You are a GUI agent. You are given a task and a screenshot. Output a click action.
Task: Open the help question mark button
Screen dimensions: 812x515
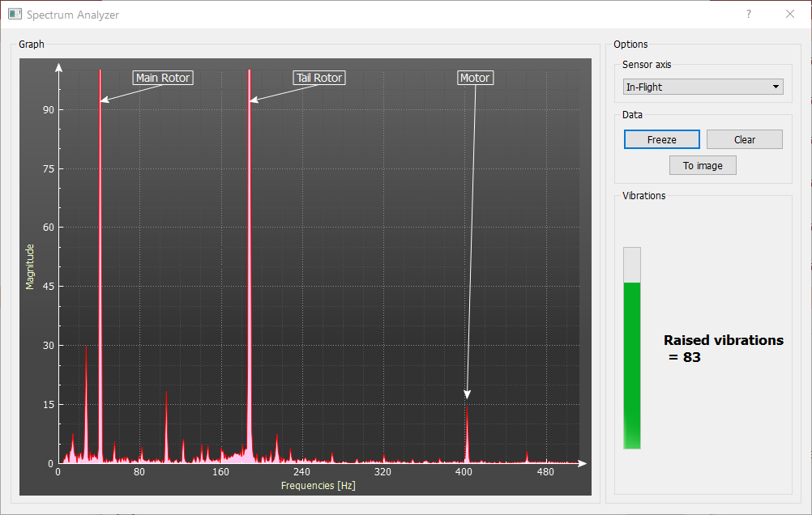[x=748, y=15]
